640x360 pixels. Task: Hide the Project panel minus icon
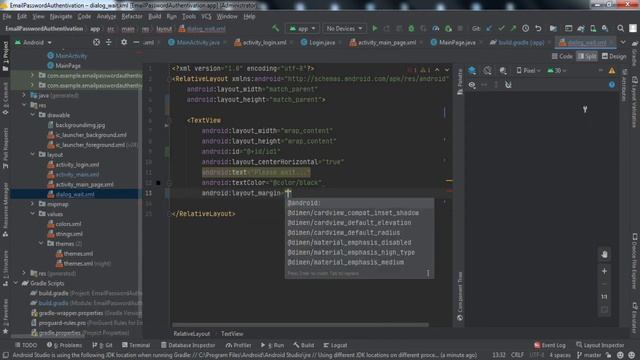pyautogui.click(x=136, y=42)
